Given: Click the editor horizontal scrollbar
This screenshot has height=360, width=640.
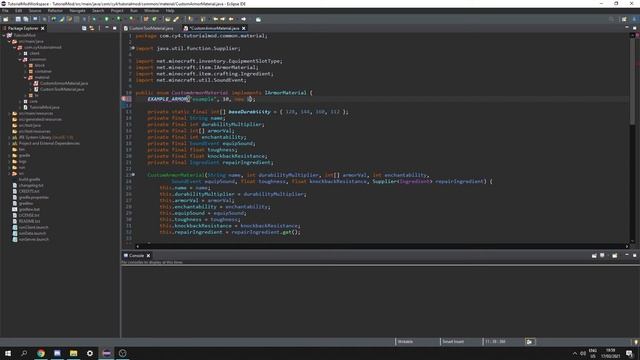Looking at the screenshot, I should (x=382, y=246).
